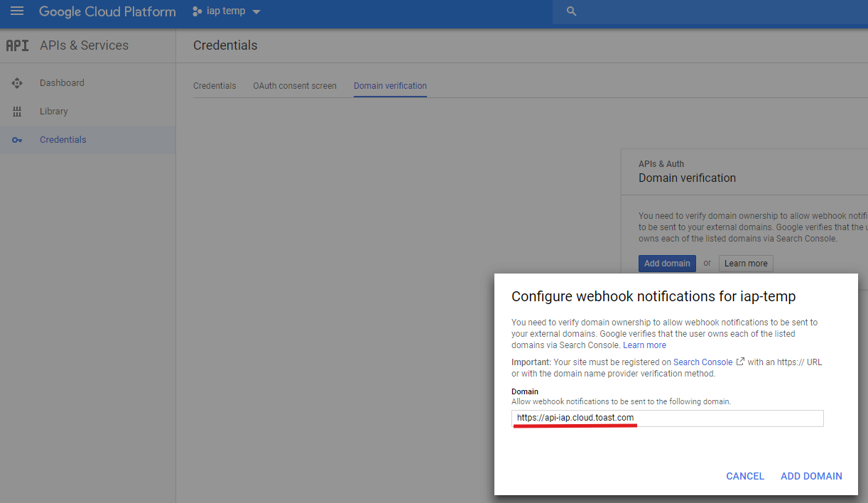This screenshot has width=868, height=503.
Task: Click the search magnifier icon
Action: point(571,12)
